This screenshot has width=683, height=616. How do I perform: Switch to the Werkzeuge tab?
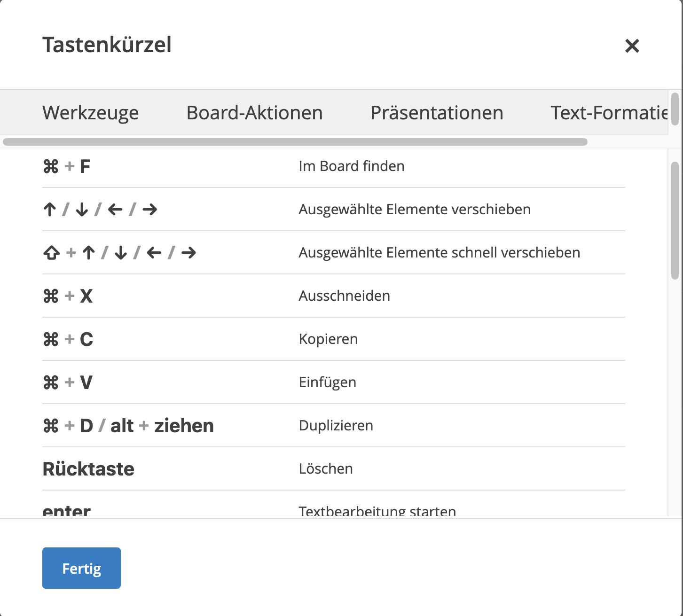pyautogui.click(x=90, y=113)
